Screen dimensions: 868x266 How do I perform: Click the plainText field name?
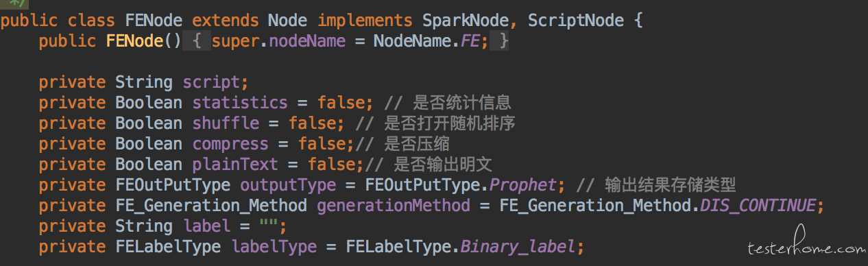tap(234, 165)
